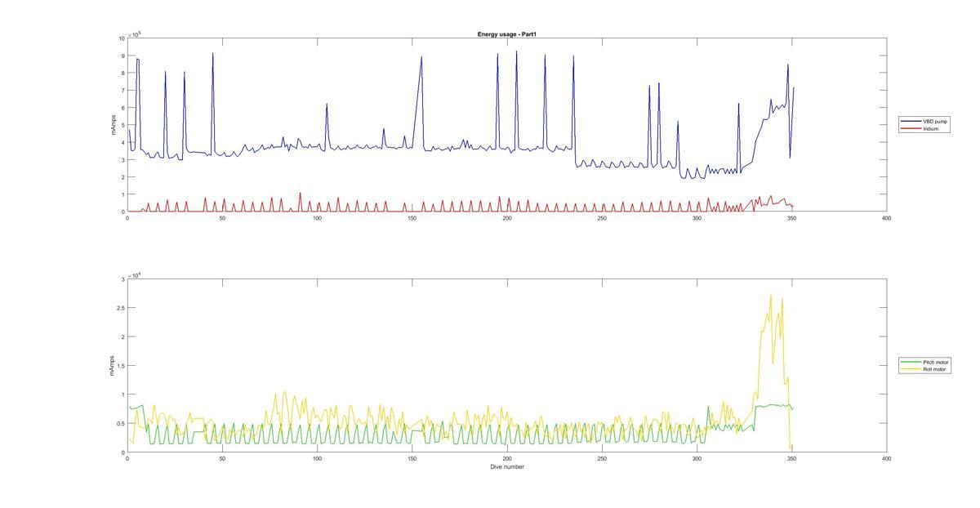Image resolution: width=980 pixels, height=508 pixels.
Task: Click the x-axis tick '200' under the lower plot
Action: coord(507,459)
